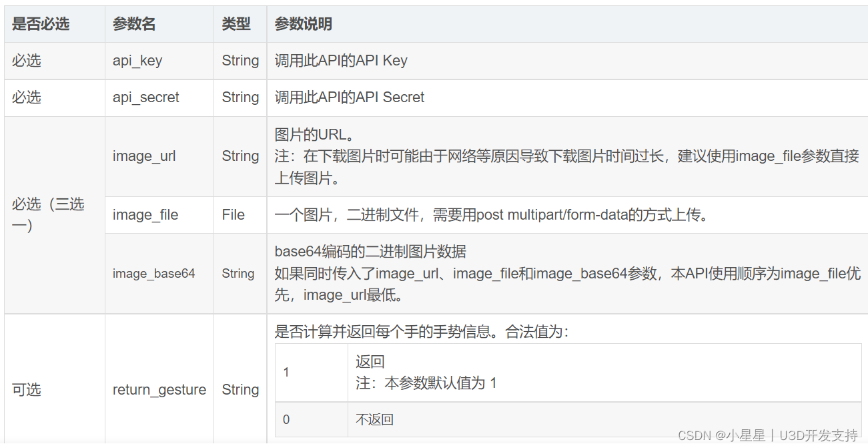This screenshot has width=868, height=448.
Task: Click the image_file parameter name
Action: tap(145, 215)
